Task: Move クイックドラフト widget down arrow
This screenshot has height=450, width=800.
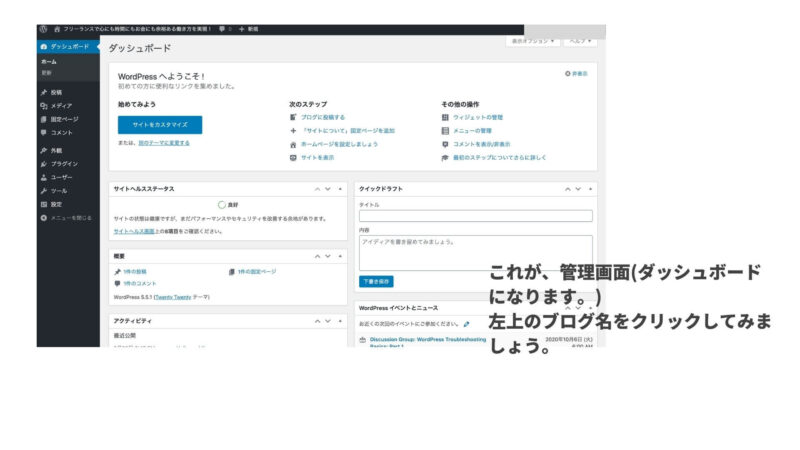Action: [x=578, y=189]
